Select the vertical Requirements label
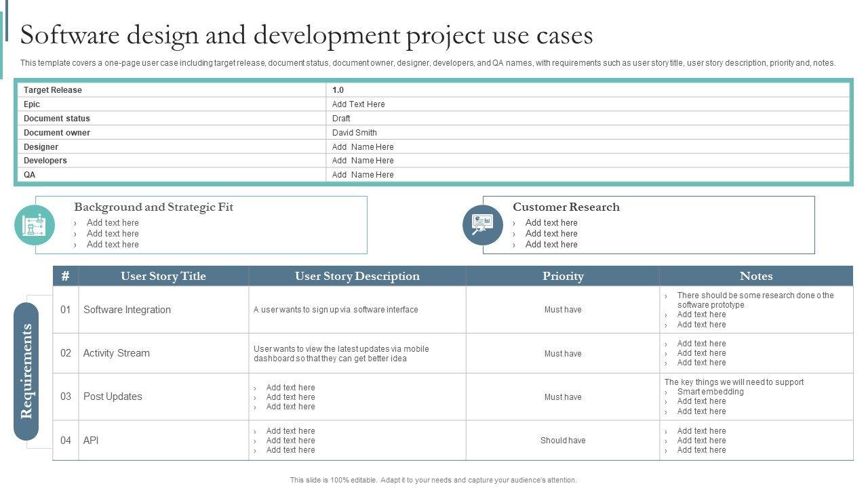 click(26, 371)
